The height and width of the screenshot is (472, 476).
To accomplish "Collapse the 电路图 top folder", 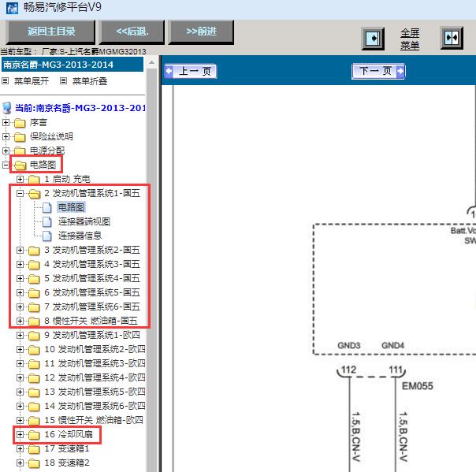I will 6,165.
